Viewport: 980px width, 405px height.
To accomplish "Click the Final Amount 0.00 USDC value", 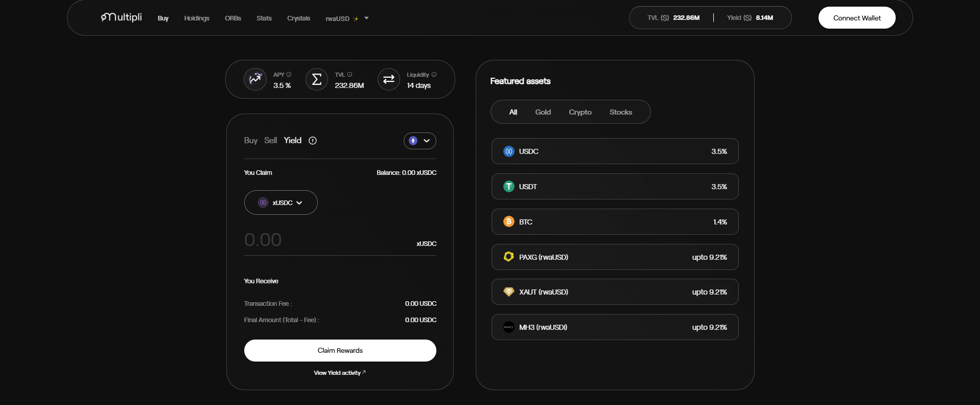I will pyautogui.click(x=421, y=320).
